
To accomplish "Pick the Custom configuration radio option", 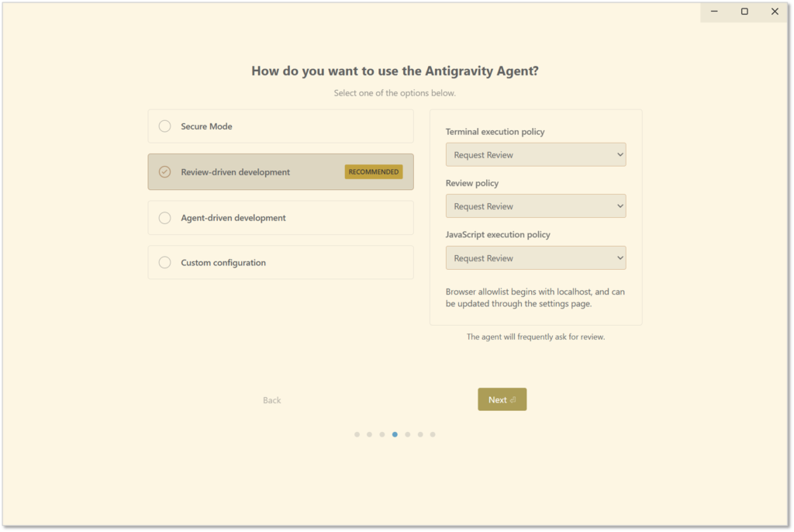I will (165, 263).
